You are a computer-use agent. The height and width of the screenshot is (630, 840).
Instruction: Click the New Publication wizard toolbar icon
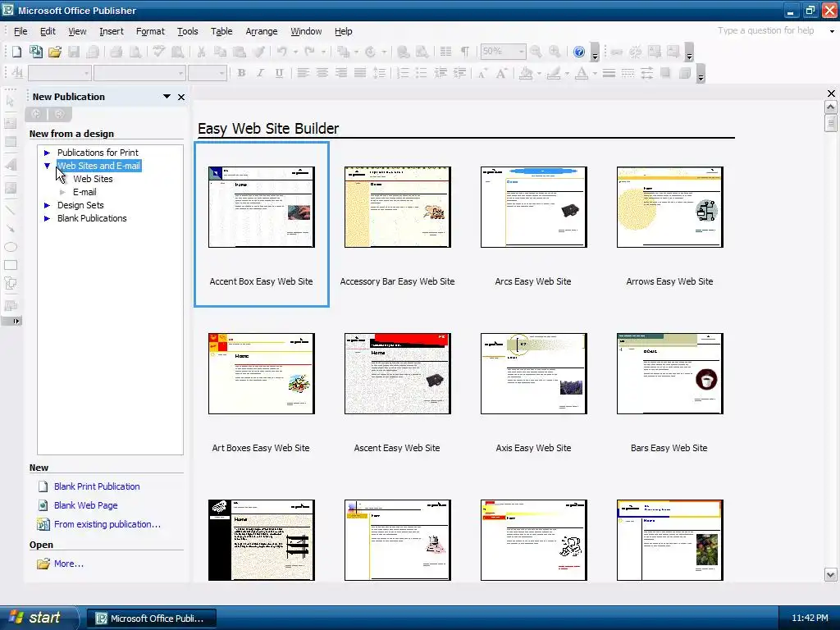tap(36, 52)
